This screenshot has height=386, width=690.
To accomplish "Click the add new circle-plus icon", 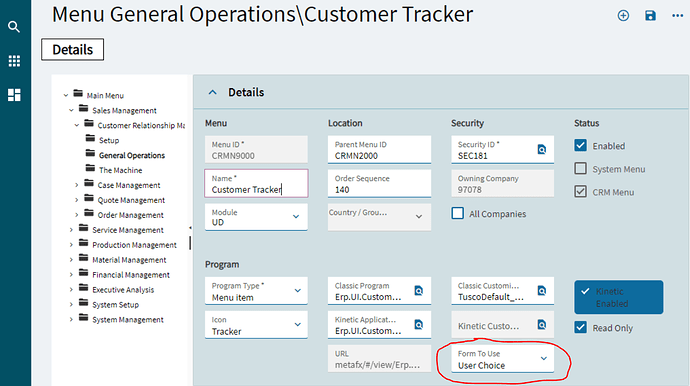I will click(623, 16).
